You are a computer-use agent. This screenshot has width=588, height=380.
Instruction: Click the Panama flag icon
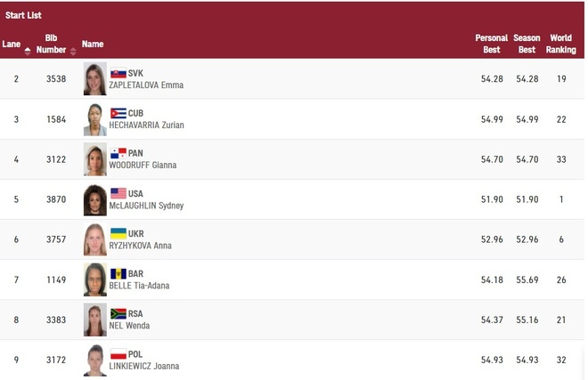[118, 153]
